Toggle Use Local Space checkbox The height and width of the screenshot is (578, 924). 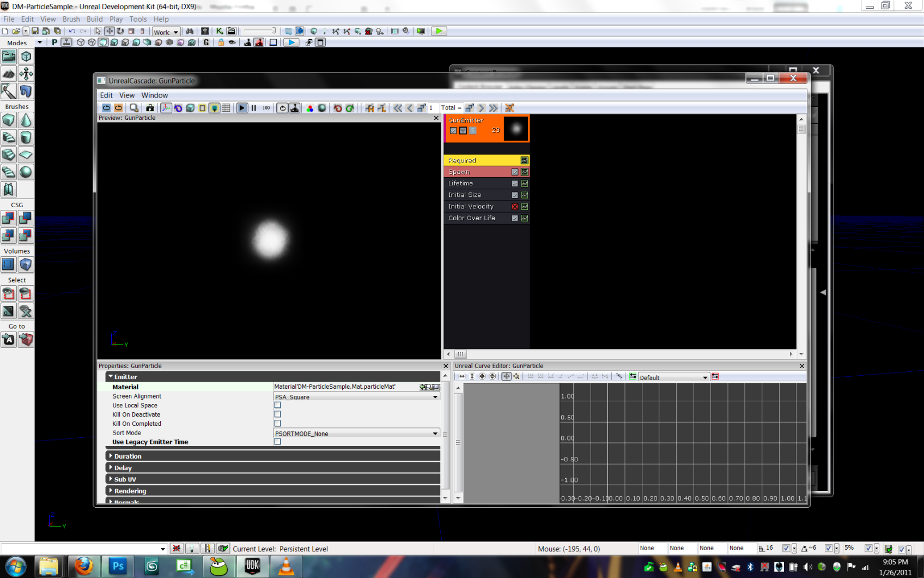coord(277,405)
